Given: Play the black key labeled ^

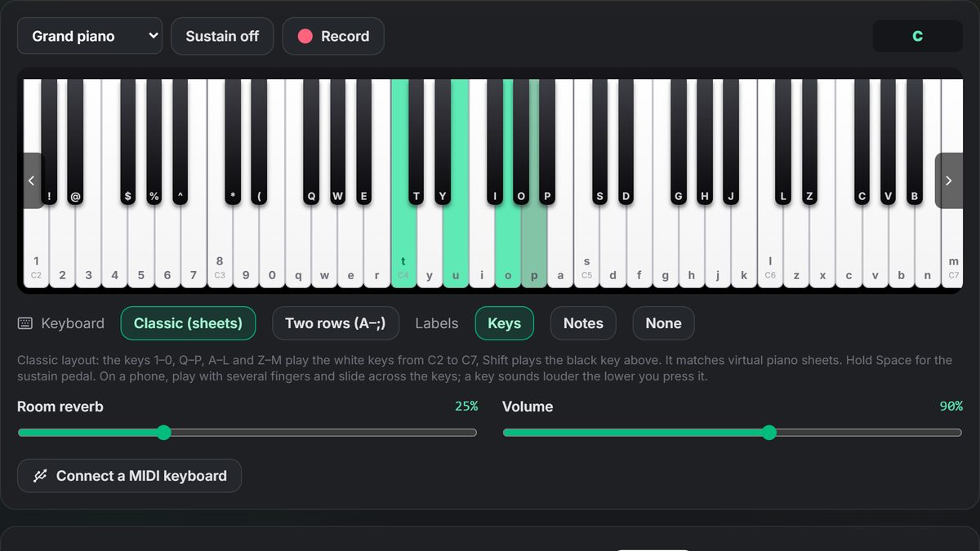Looking at the screenshot, I should tap(180, 143).
